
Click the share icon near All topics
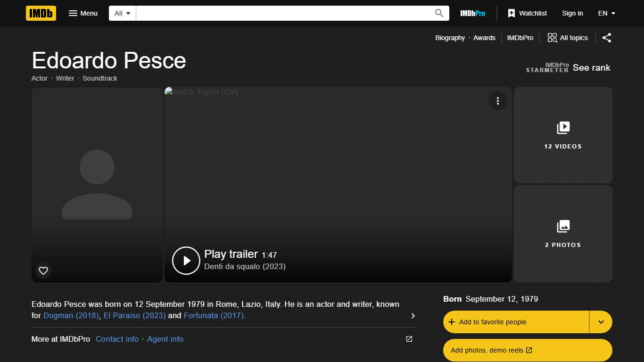coord(607,38)
